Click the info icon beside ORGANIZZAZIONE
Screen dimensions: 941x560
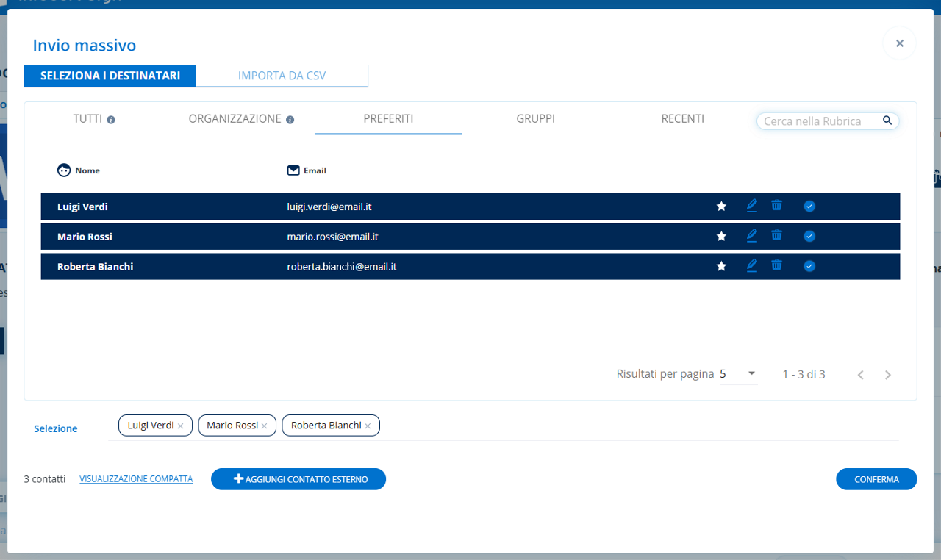[x=290, y=120]
